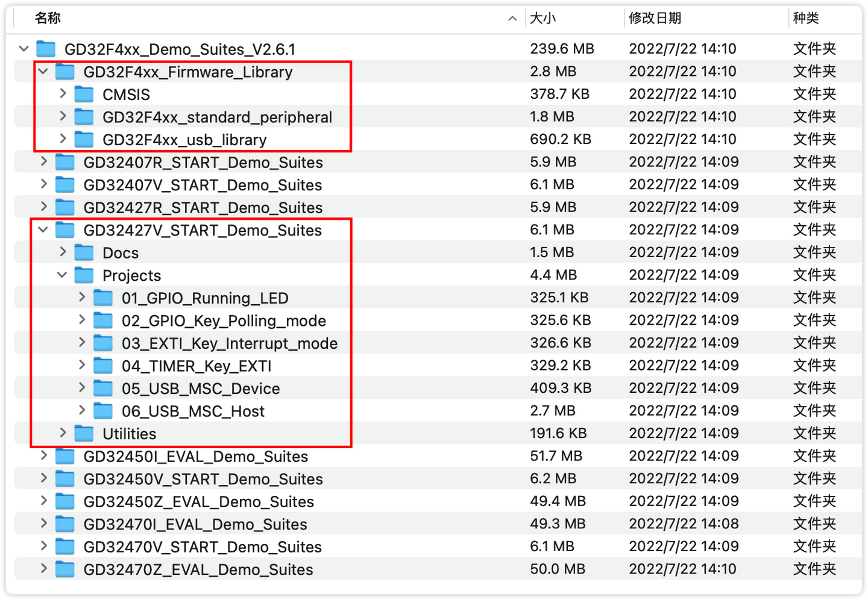Toggle the sort arrow on 名称 column
The image size is (868, 600).
click(x=512, y=19)
